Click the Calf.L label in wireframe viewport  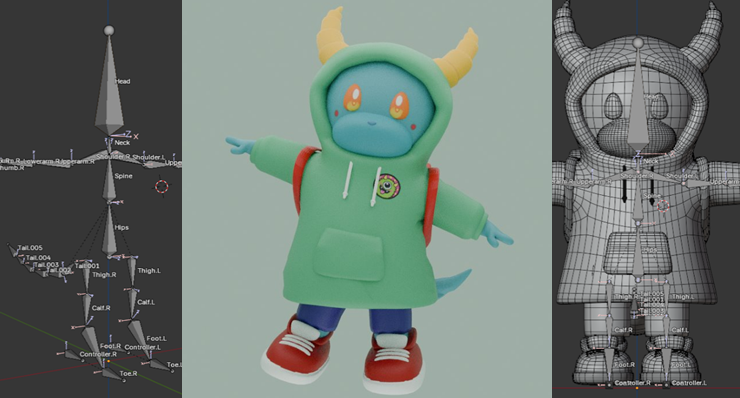point(680,330)
